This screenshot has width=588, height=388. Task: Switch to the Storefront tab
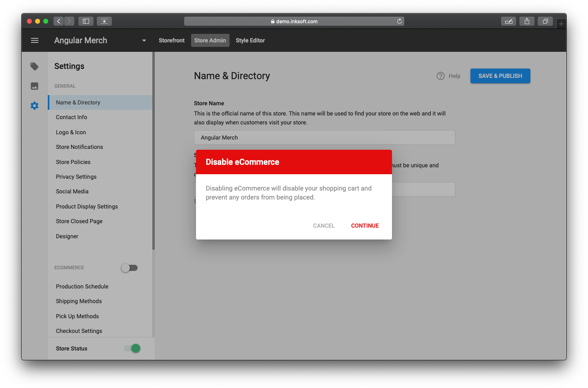[x=171, y=40]
